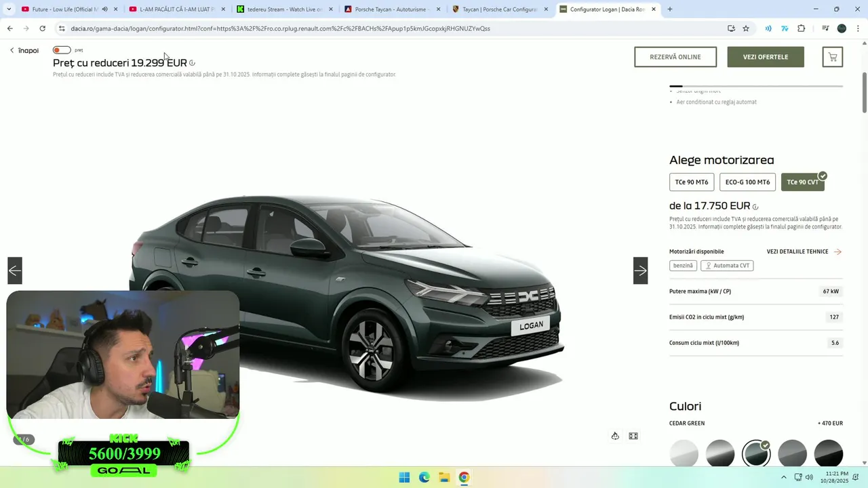Close the tedereu Stream tab
Screen dimensions: 868x488
pyautogui.click(x=331, y=9)
